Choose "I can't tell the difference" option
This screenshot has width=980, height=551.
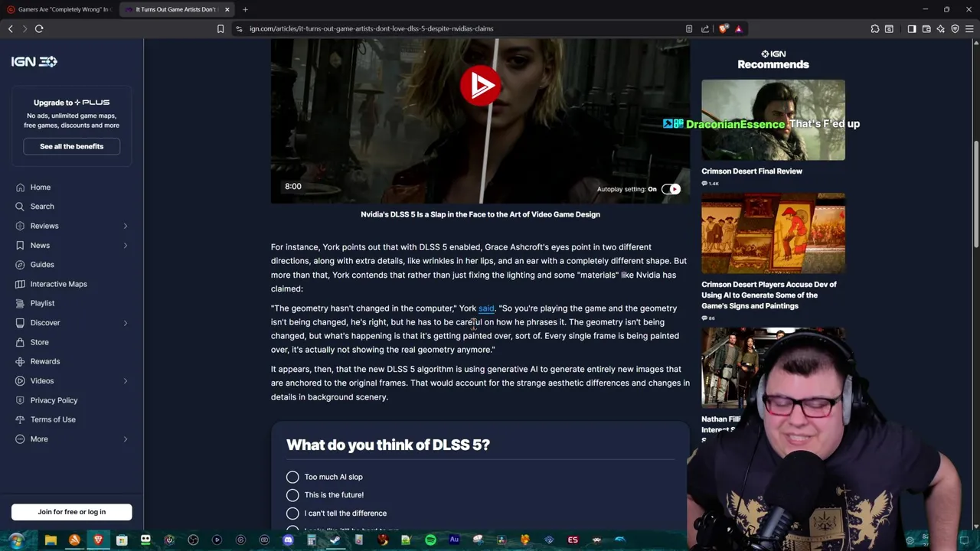coord(292,514)
